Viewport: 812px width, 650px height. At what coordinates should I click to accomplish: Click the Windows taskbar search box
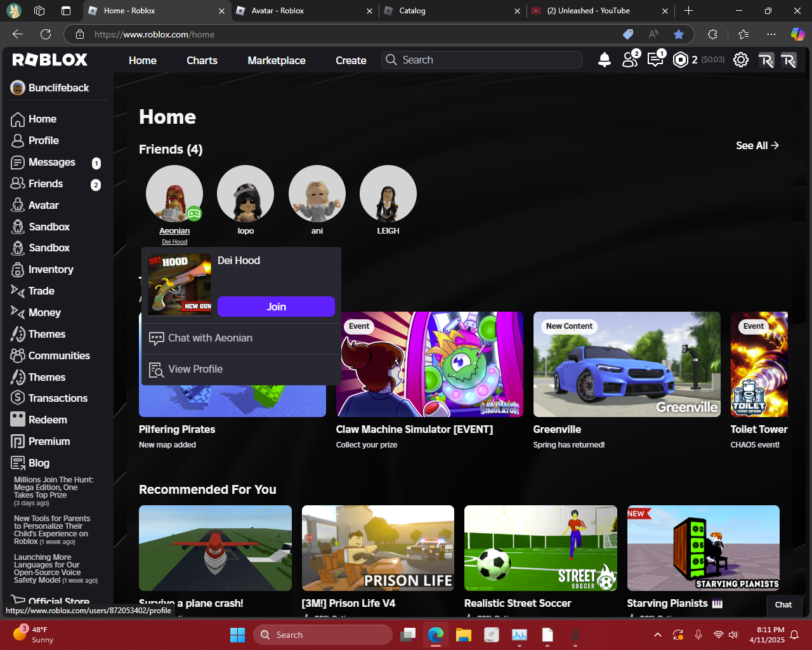point(323,635)
